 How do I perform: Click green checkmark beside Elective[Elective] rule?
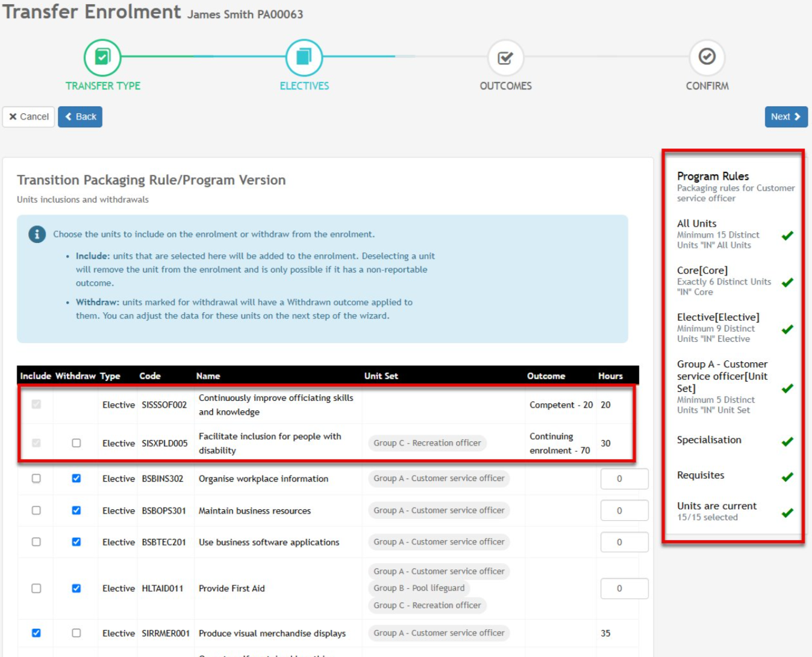pos(787,329)
